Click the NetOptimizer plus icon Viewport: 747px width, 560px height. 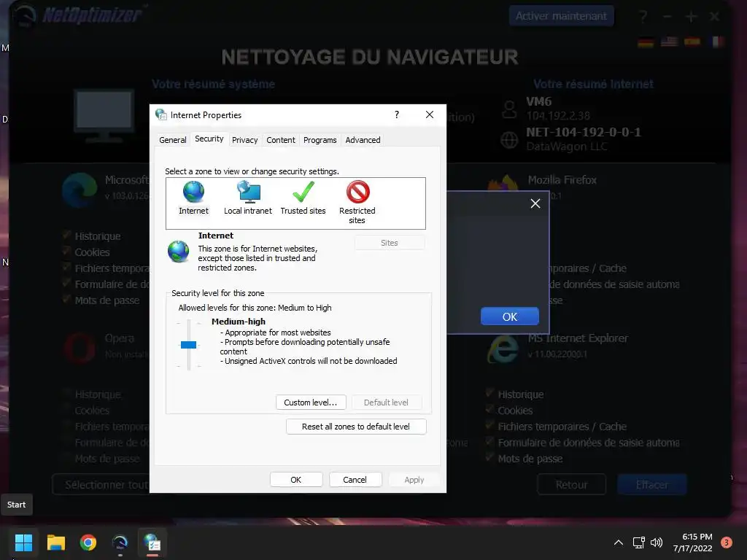click(691, 17)
